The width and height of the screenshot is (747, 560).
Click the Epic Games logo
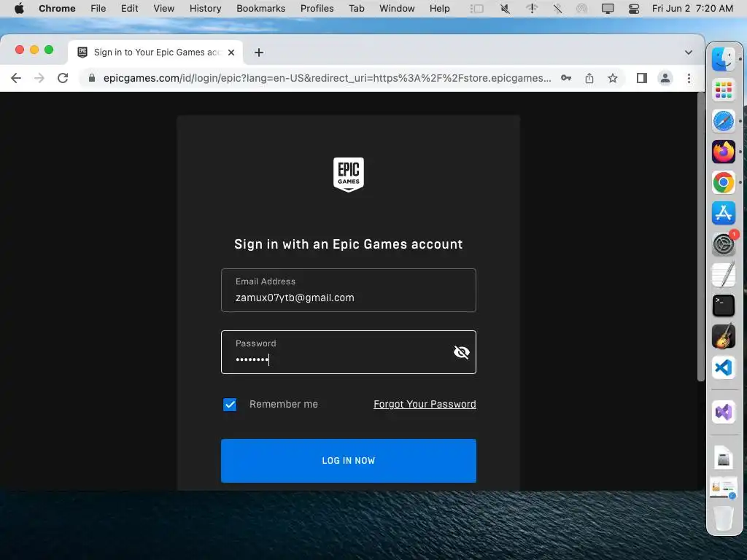coord(348,175)
